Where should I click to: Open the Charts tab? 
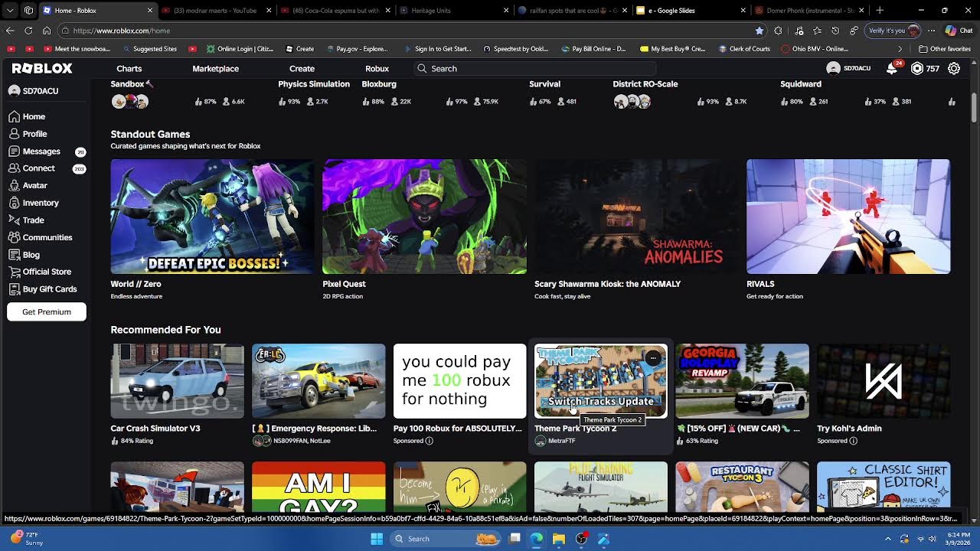pyautogui.click(x=129, y=68)
